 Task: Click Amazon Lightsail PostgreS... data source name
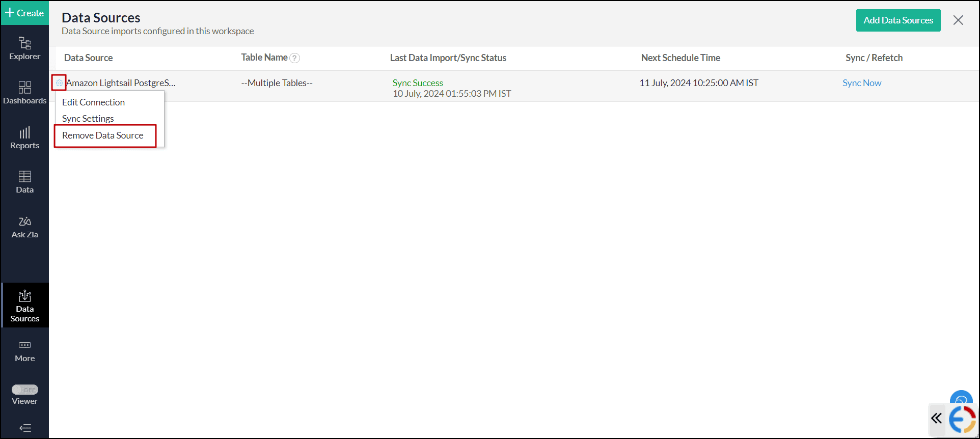121,83
